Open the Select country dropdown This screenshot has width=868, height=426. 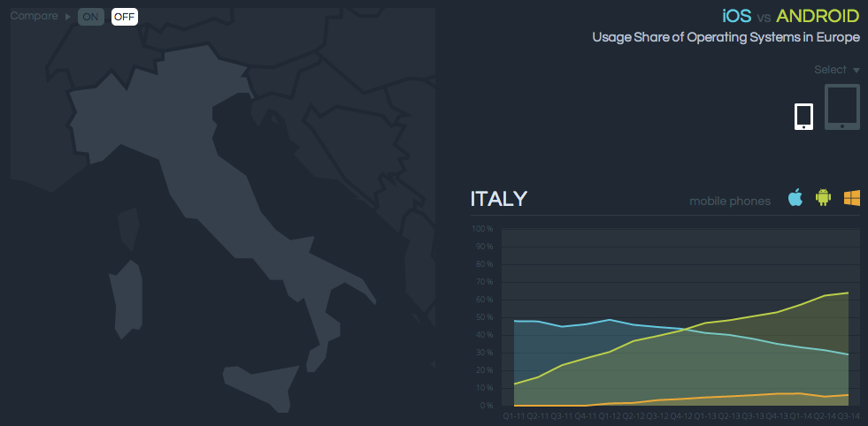pos(830,70)
